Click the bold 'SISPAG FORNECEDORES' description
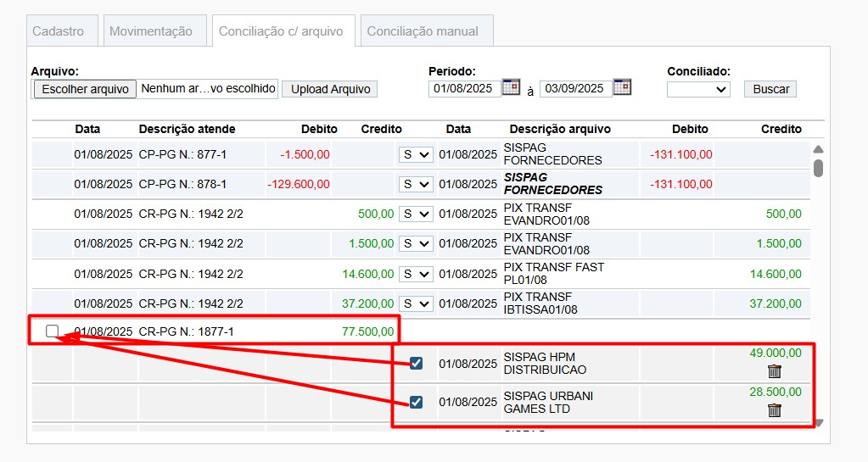Viewport: 868px width, 462px height. click(553, 184)
